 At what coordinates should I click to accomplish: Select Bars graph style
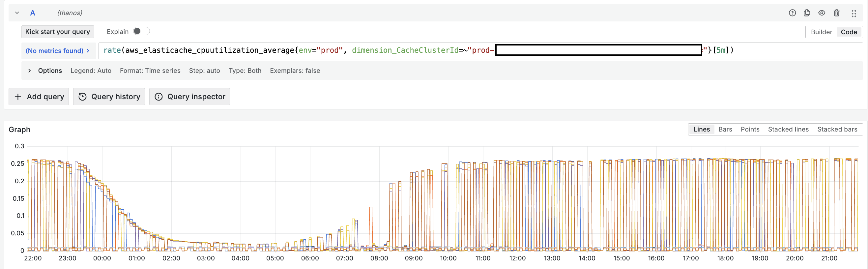click(x=725, y=130)
